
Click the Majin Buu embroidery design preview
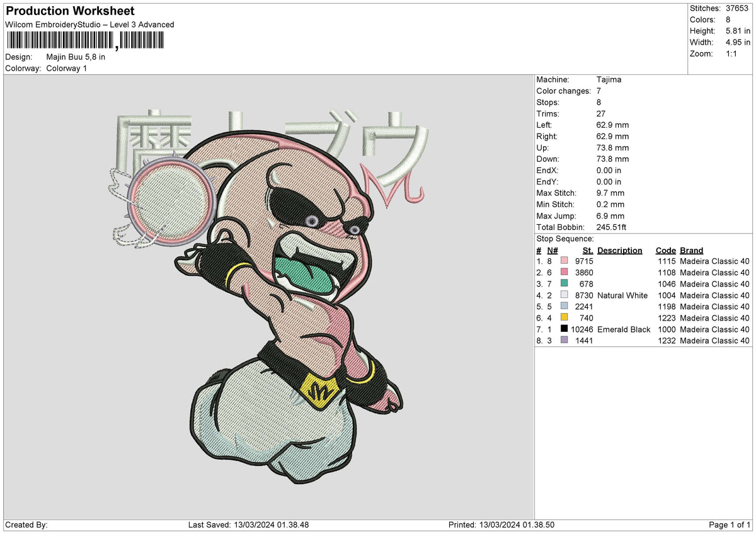point(269,296)
